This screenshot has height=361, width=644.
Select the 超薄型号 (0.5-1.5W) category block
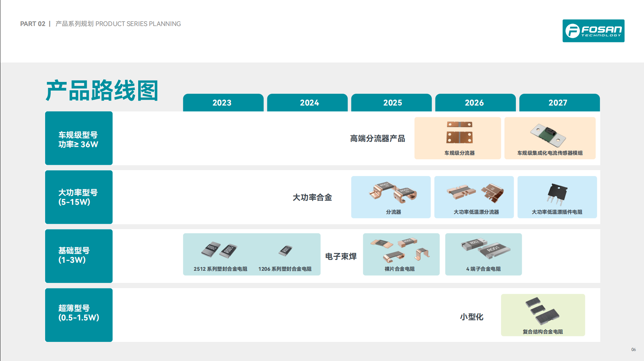pyautogui.click(x=79, y=315)
